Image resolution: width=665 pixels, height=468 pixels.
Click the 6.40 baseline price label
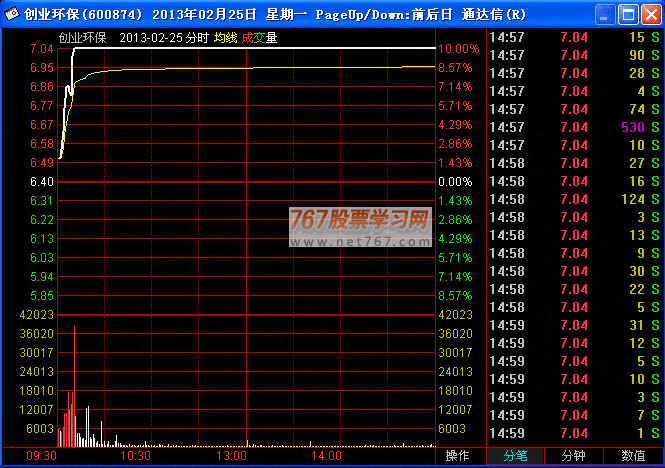42,182
